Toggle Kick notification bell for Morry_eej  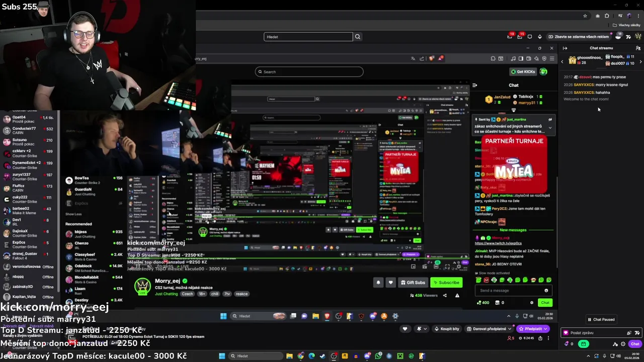pos(378,283)
